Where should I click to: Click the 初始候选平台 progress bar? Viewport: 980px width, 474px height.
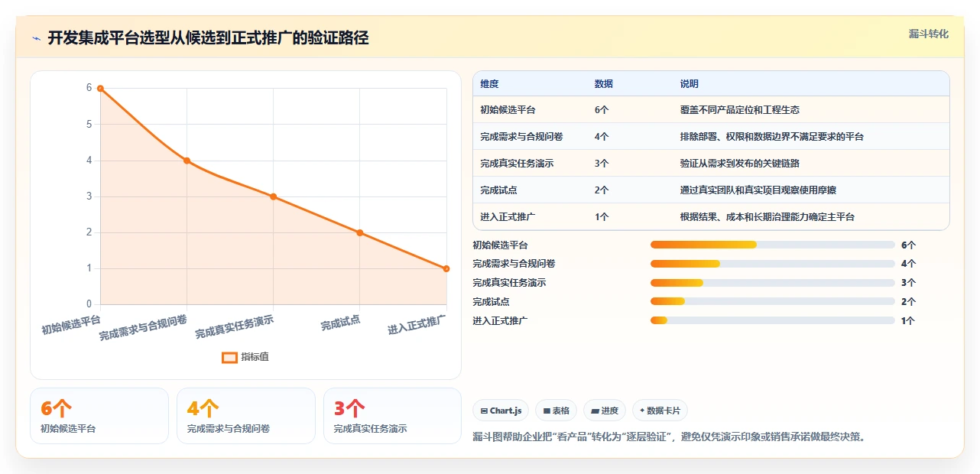[772, 245]
